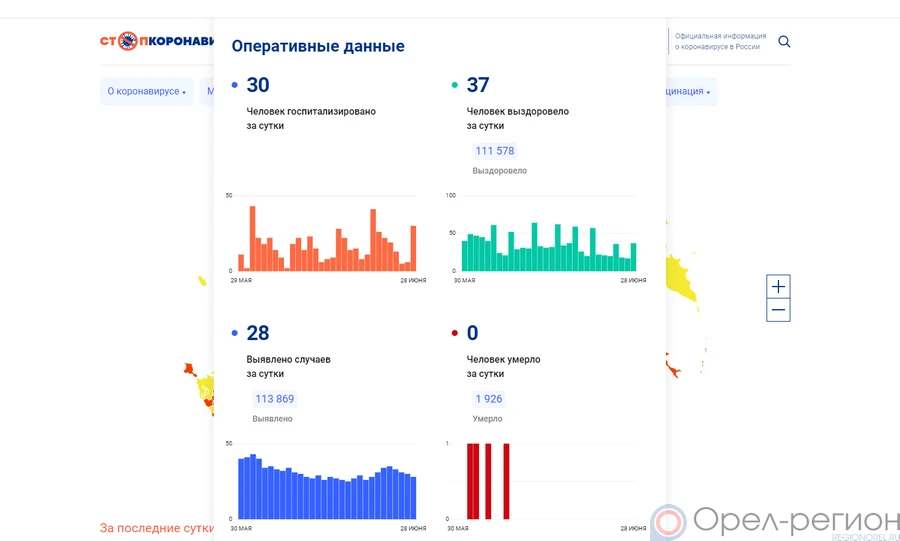The image size is (900, 541).
Task: Click the «За последние сутки» heading
Action: pos(156,527)
